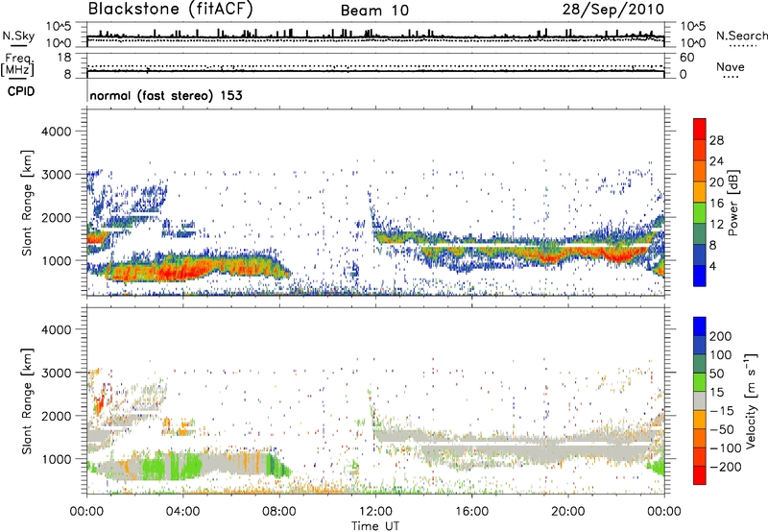Click the 'Velocity [m s-1]' color bar title
This screenshot has height=532, width=768.
point(751,400)
